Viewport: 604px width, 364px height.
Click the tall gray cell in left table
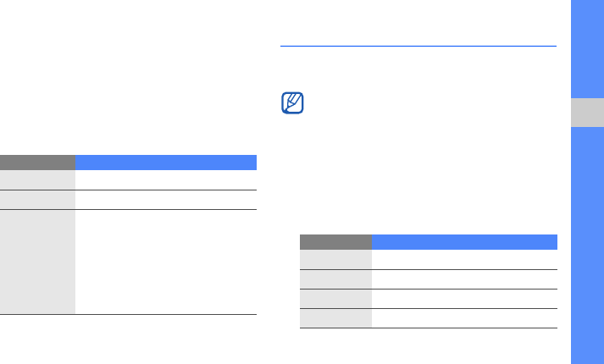pyautogui.click(x=37, y=262)
